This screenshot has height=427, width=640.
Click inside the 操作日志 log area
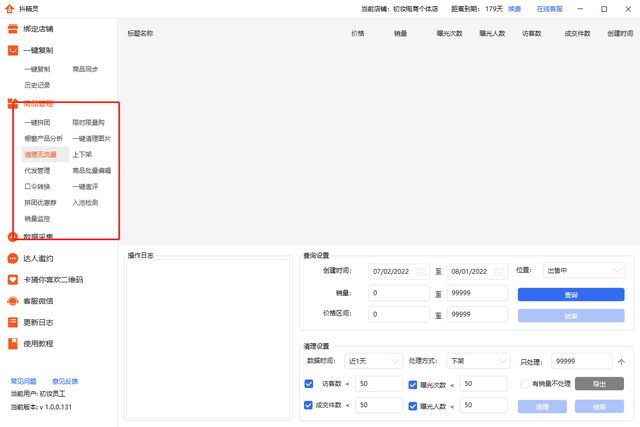click(208, 339)
